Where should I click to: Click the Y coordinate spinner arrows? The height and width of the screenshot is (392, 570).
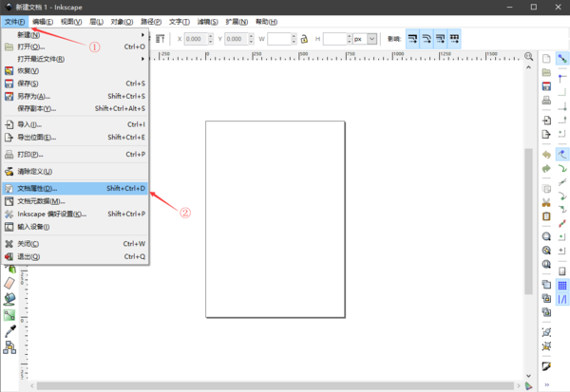coord(251,39)
